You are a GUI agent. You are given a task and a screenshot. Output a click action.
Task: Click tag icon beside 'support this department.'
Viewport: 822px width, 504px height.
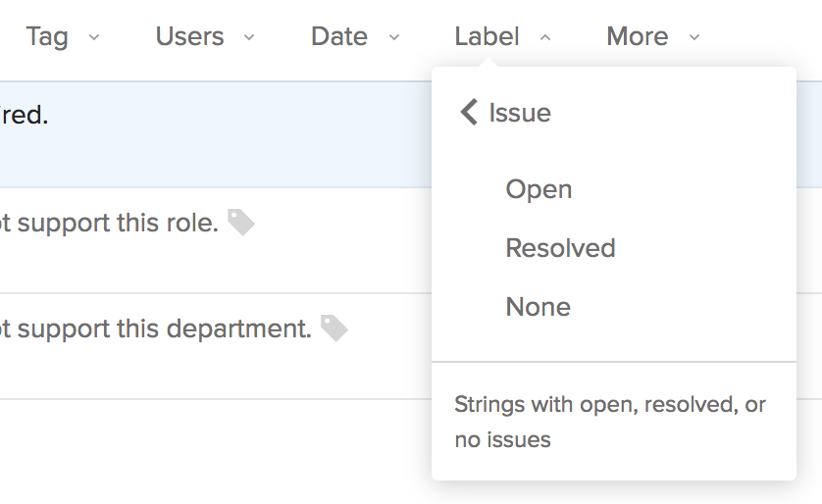click(x=334, y=328)
